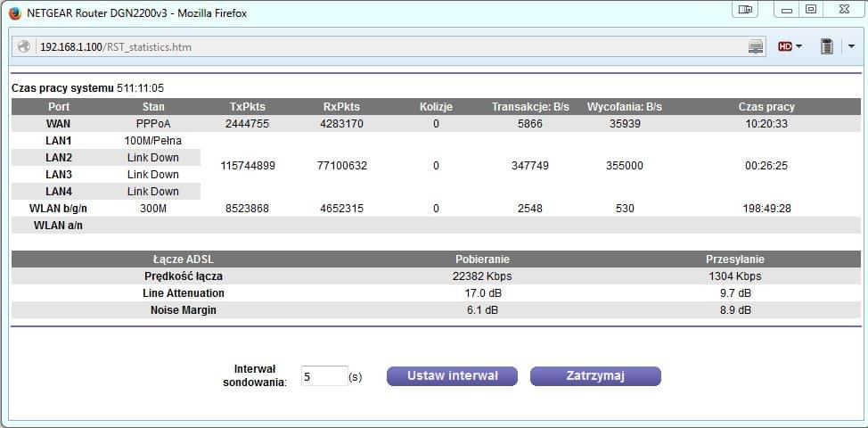Click the LAN RxPkts value 77100632
Viewport: 868px width, 428px height.
(x=341, y=166)
